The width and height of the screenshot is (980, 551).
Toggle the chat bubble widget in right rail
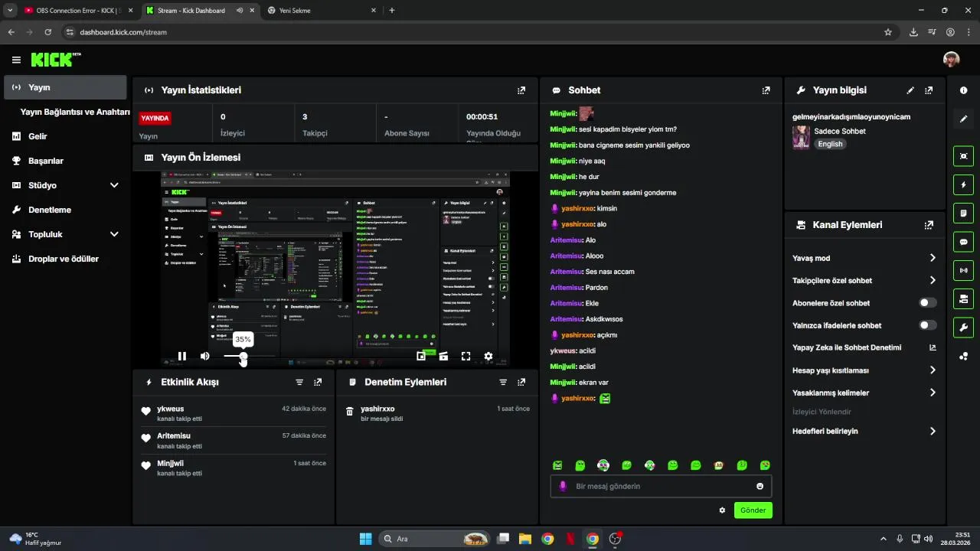[963, 242]
